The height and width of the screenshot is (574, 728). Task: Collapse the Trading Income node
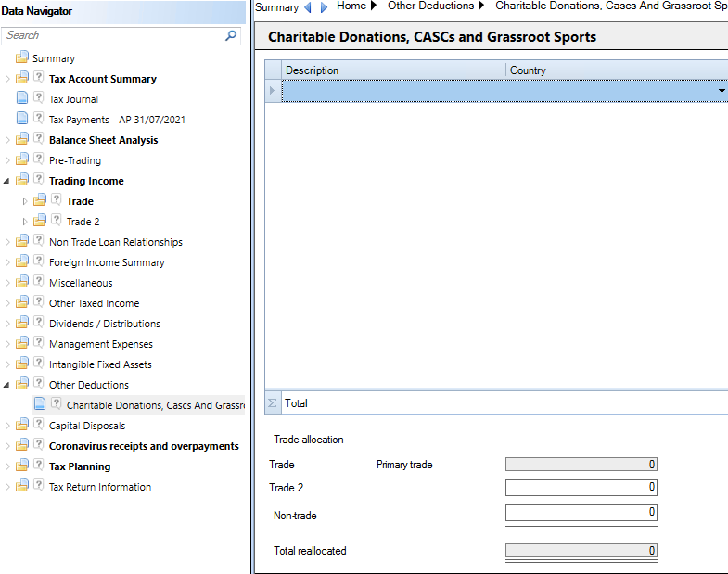pos(6,181)
